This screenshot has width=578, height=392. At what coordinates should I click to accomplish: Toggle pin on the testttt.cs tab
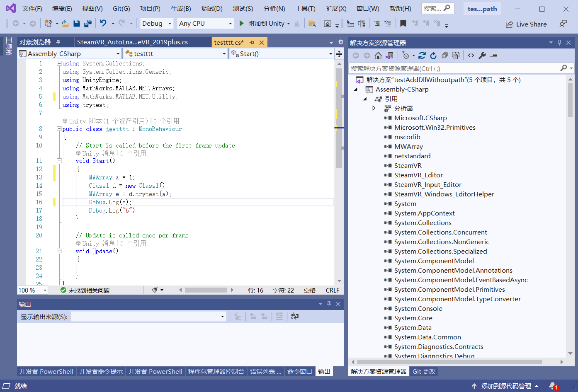(252, 42)
